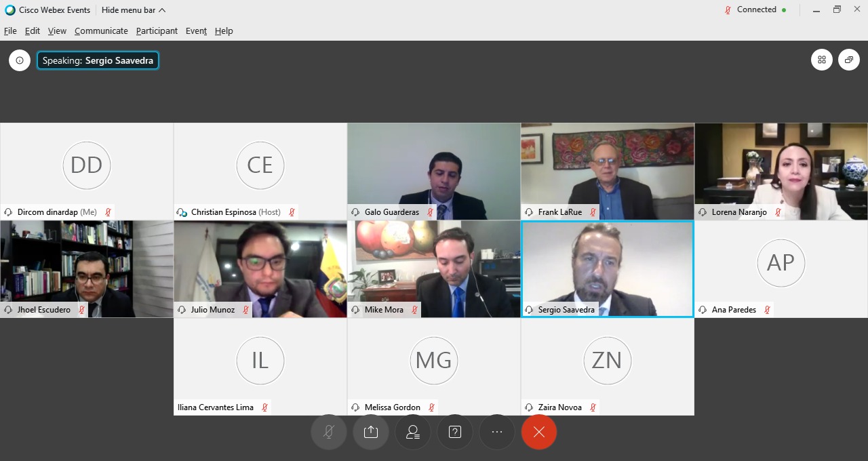Open the Participants panel icon
This screenshot has height=461, width=868.
[413, 432]
